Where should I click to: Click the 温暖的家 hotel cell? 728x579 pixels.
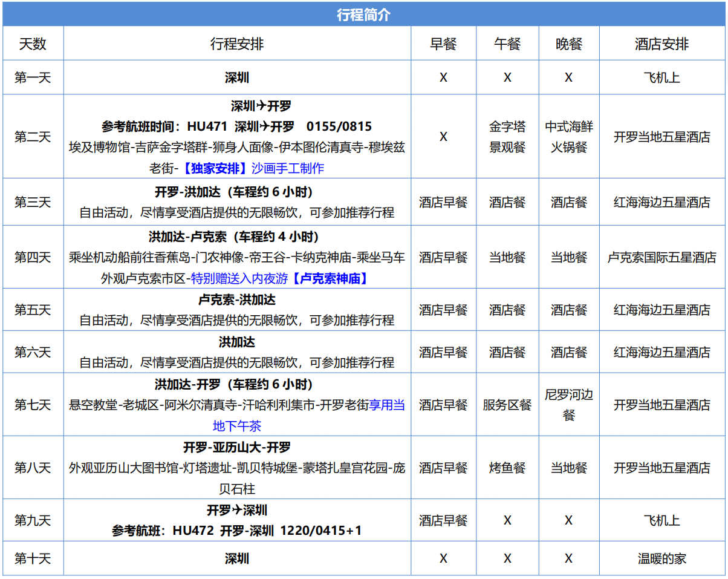pos(661,558)
